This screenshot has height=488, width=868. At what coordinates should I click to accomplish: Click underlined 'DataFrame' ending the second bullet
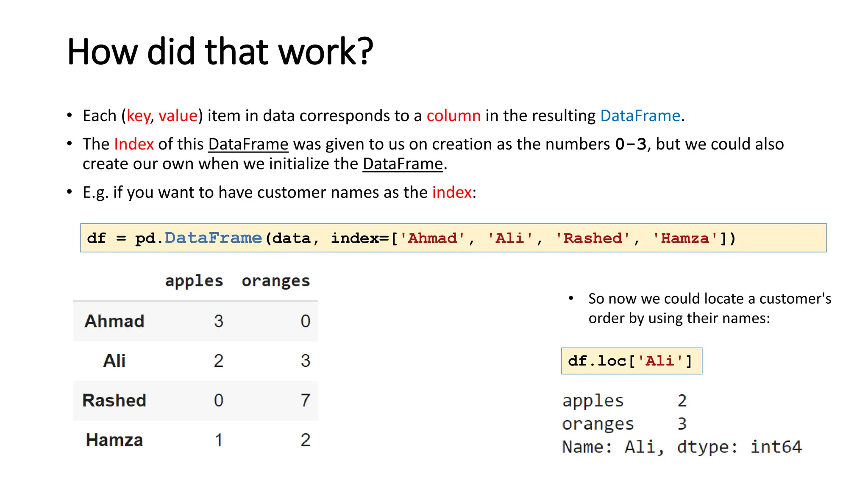coord(403,164)
